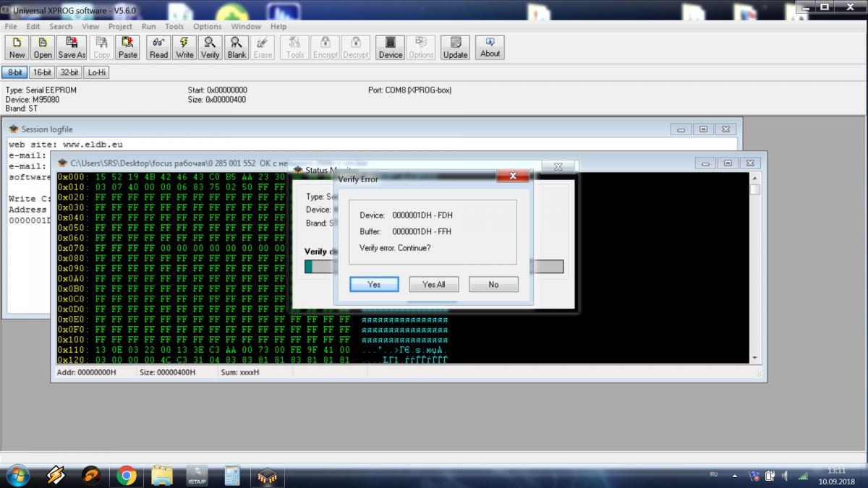868x488 pixels.
Task: Open the Device selection icon
Action: tap(390, 48)
